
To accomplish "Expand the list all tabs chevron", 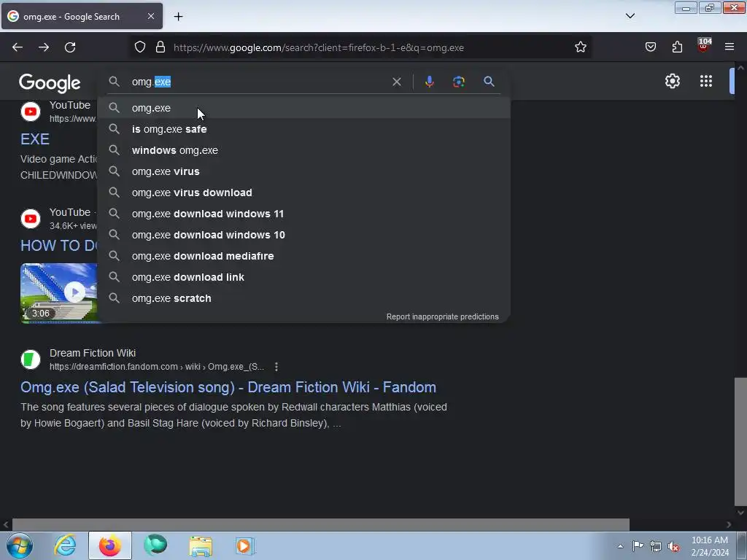I will (x=630, y=16).
